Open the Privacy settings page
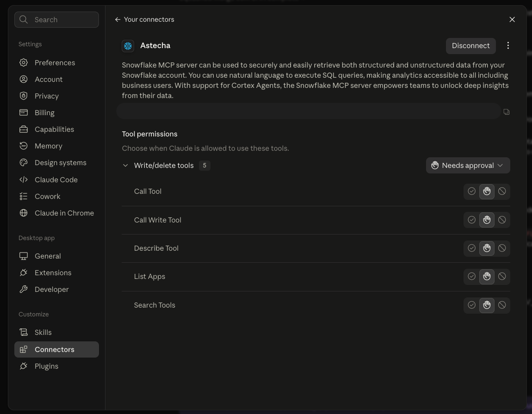 tap(56, 96)
